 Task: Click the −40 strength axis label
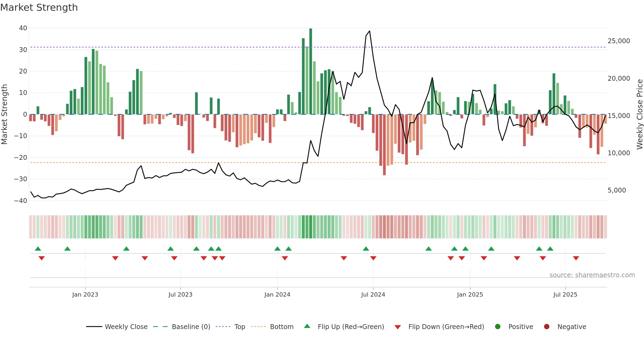[x=21, y=201]
